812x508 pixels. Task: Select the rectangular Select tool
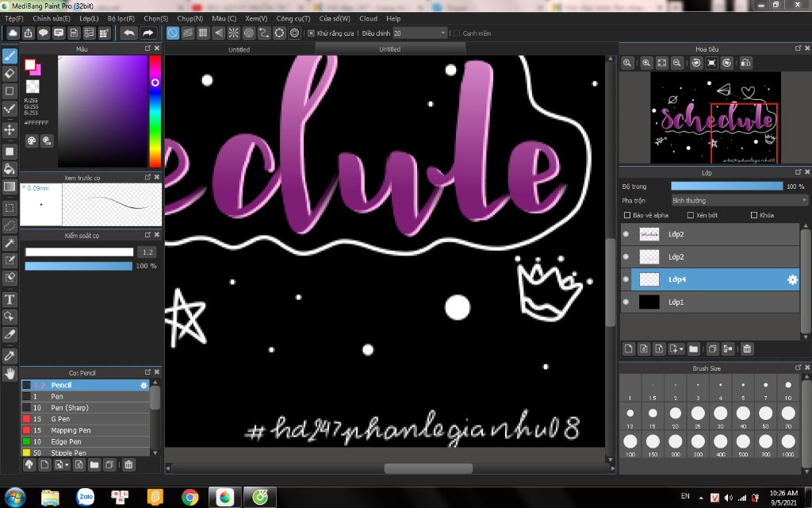(10, 208)
